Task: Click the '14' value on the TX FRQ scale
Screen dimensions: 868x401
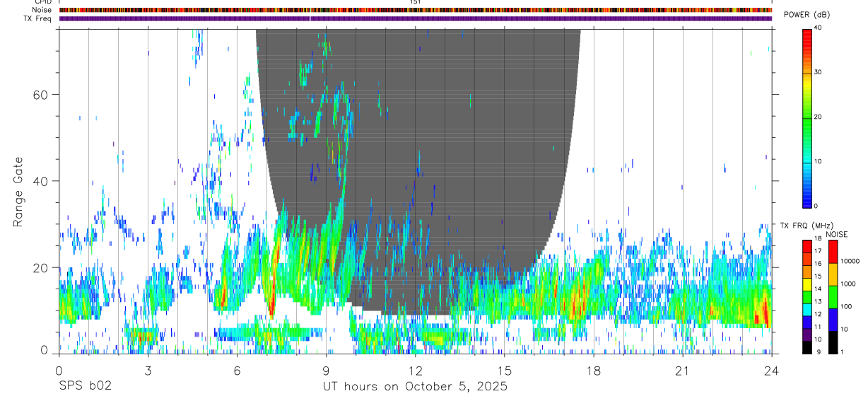Action: coord(817,289)
